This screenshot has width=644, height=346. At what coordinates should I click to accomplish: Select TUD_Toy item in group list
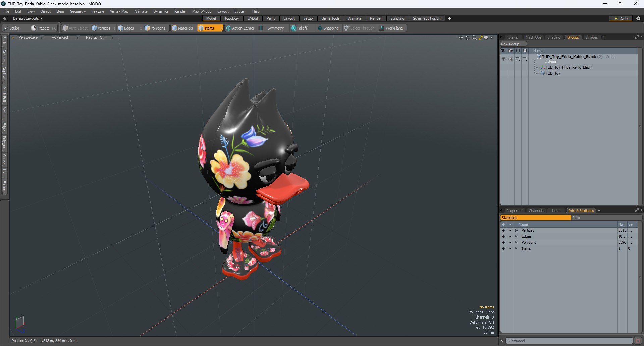553,73
